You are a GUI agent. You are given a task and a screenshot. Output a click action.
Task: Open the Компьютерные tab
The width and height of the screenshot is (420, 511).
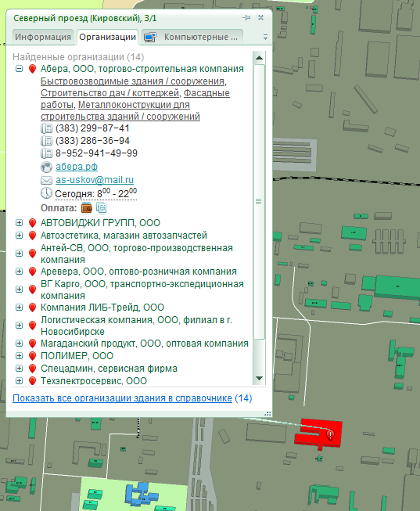pos(192,37)
